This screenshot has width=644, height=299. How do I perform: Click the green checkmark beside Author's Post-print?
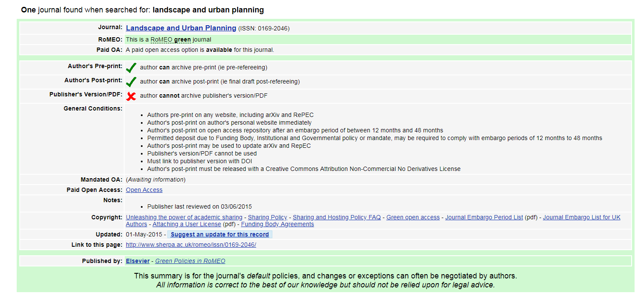pyautogui.click(x=131, y=82)
